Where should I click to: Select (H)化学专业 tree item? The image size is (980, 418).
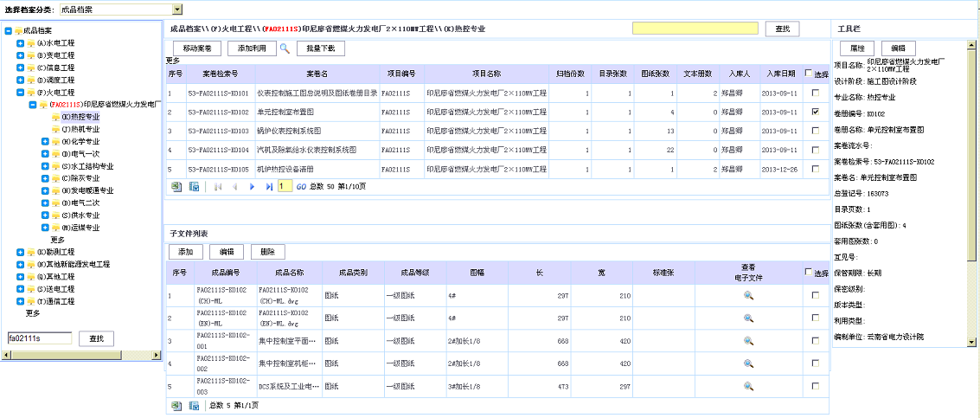click(x=81, y=141)
